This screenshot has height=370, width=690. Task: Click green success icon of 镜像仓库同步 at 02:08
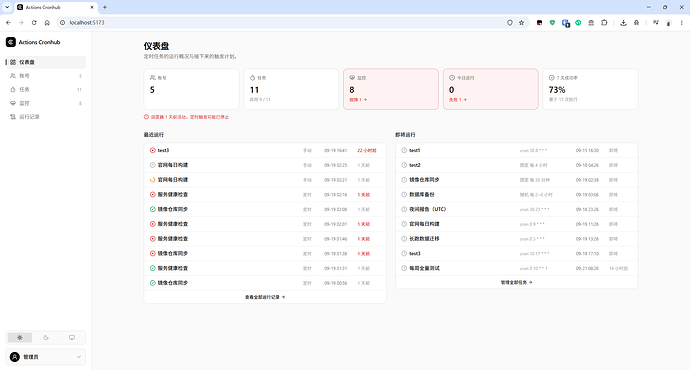point(153,209)
